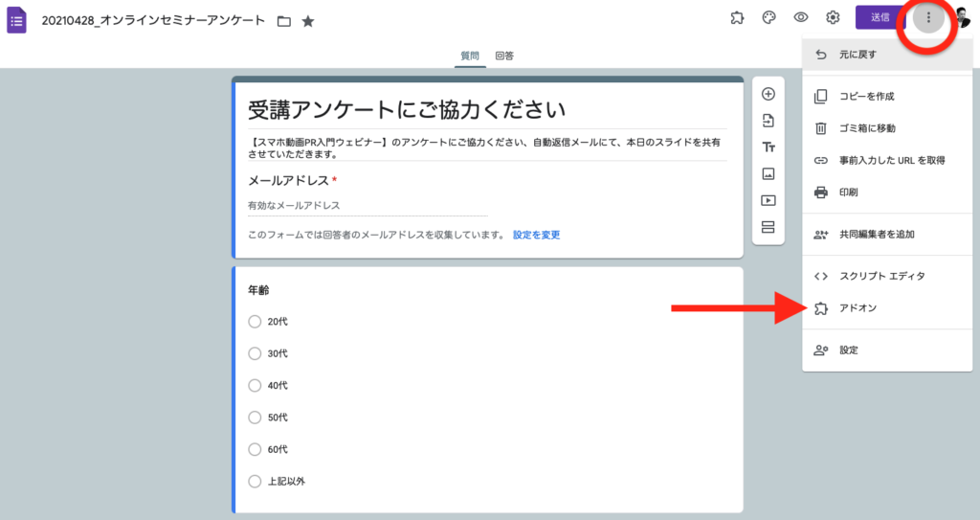Add title and description with Tt icon
Viewport: 980px width, 520px height.
[768, 147]
